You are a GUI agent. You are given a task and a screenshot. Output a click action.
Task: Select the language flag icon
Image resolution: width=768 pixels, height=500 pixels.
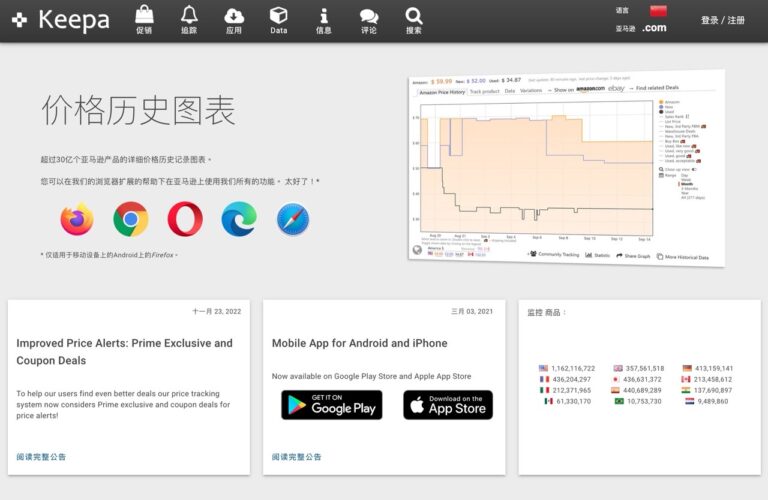click(x=658, y=10)
